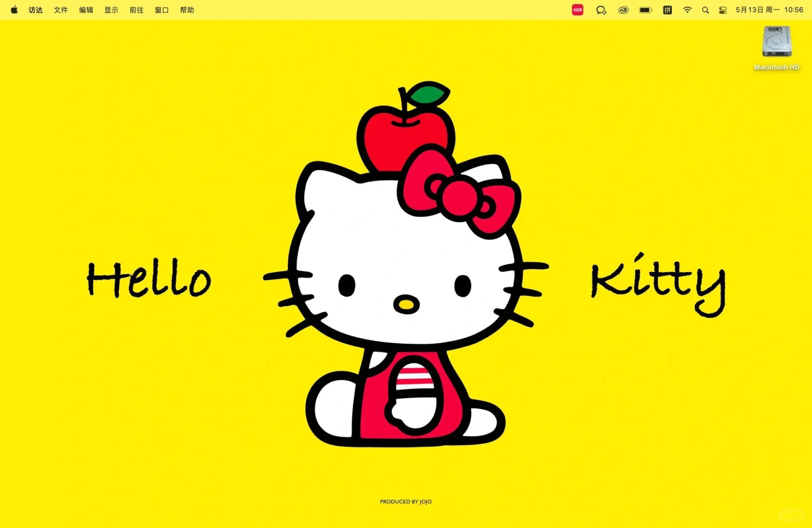Open Spotlight search magnifier icon

(705, 10)
